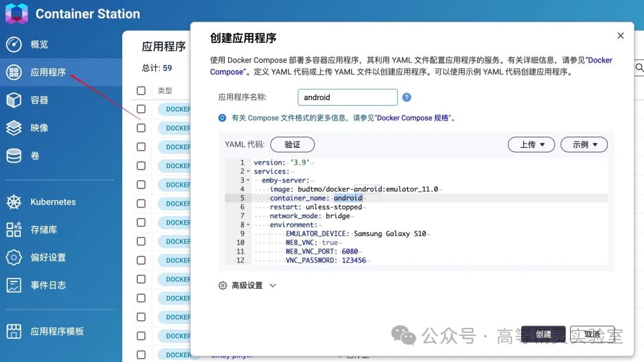Click the 创建 create button
Viewport: 644px width, 362px height.
pos(543,334)
